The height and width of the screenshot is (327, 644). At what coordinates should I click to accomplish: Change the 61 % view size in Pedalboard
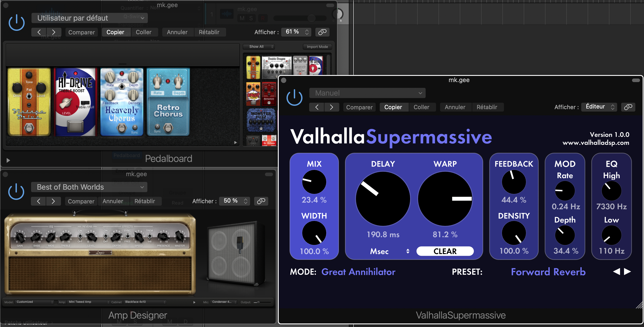tap(296, 32)
